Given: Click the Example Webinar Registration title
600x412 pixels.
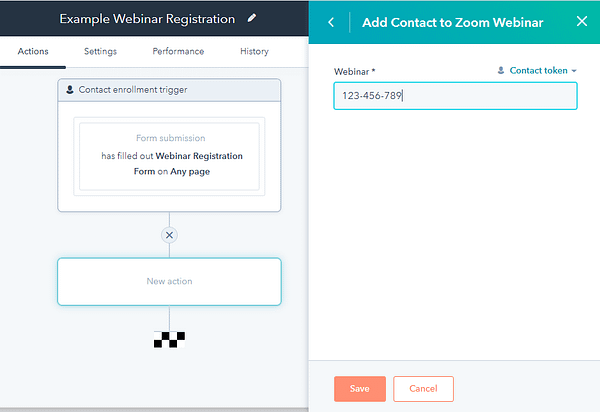Looking at the screenshot, I should coord(147,19).
